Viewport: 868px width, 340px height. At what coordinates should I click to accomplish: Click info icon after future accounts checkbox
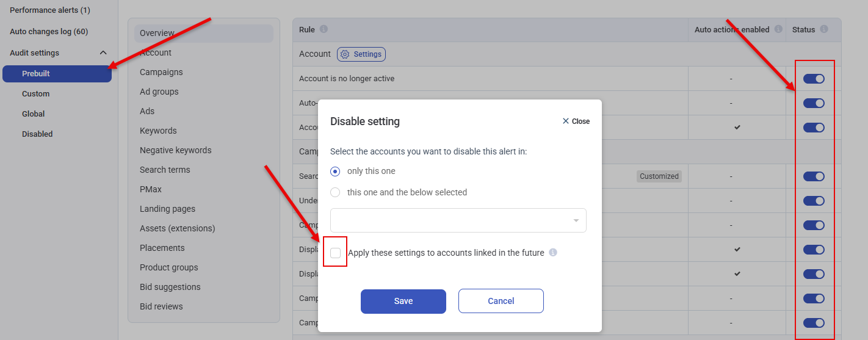coord(553,253)
